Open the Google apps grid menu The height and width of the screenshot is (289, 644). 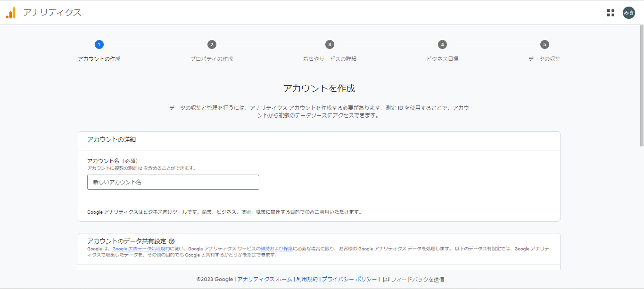pyautogui.click(x=611, y=13)
